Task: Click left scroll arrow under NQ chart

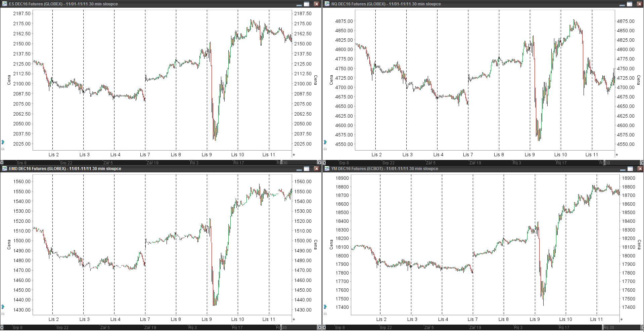Action: click(x=324, y=163)
